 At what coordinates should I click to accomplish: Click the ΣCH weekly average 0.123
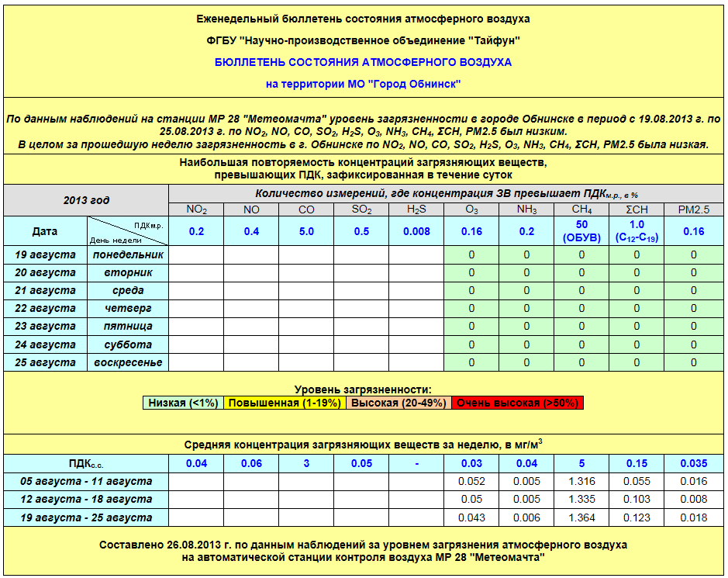click(x=637, y=517)
